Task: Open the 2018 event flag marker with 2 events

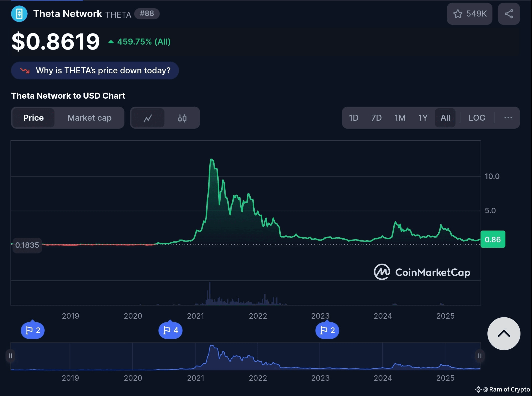Action: tap(33, 330)
